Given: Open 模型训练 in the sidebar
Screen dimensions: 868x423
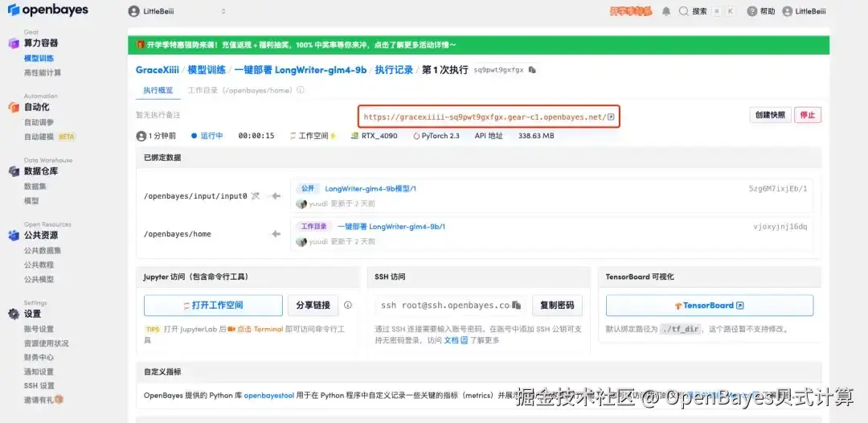Looking at the screenshot, I should (x=39, y=58).
